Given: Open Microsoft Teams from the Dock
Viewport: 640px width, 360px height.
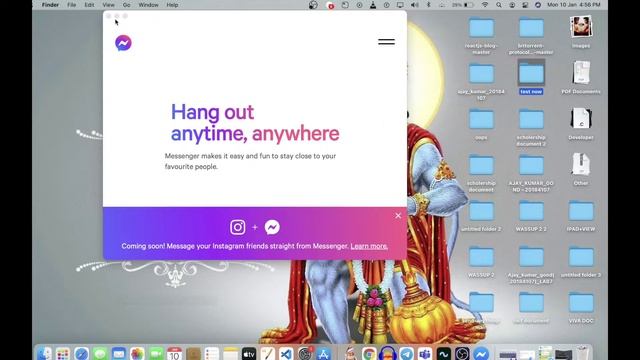Looking at the screenshot, I should (x=425, y=353).
